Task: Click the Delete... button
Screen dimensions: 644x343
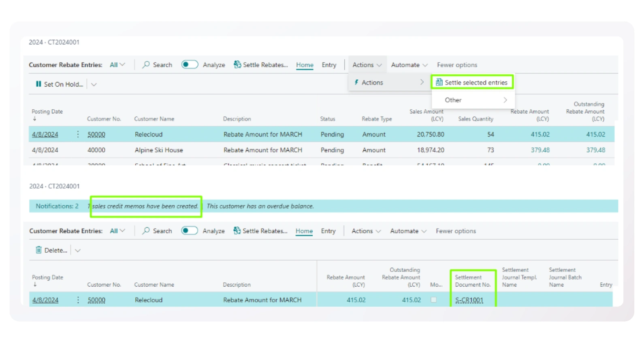Action: point(51,250)
